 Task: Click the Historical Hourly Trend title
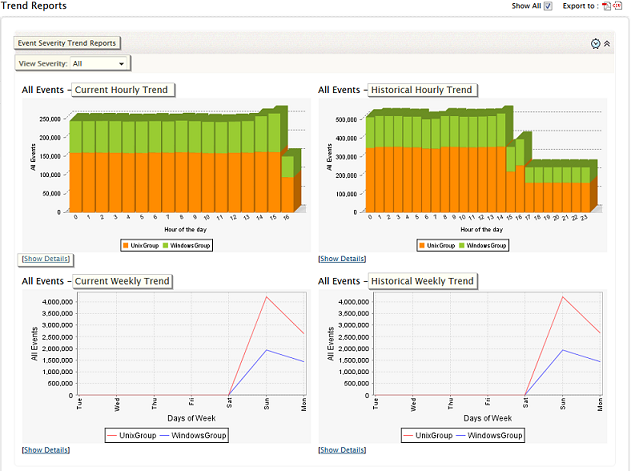[421, 90]
